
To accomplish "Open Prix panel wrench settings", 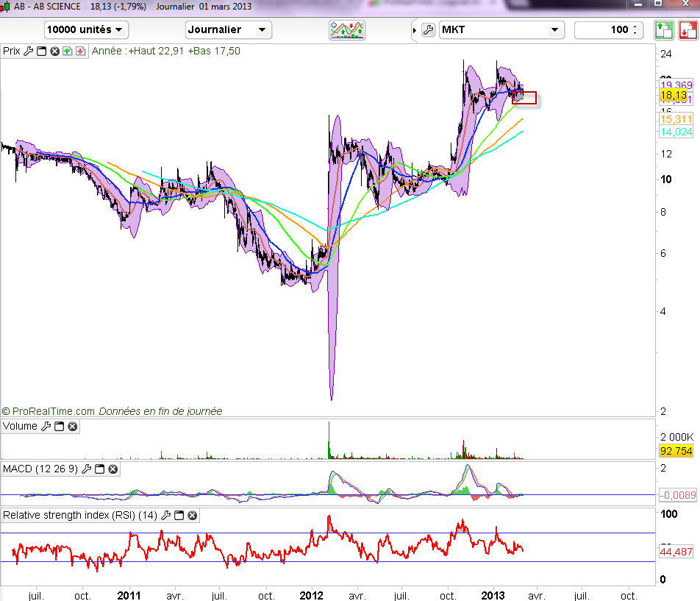I will click(28, 51).
